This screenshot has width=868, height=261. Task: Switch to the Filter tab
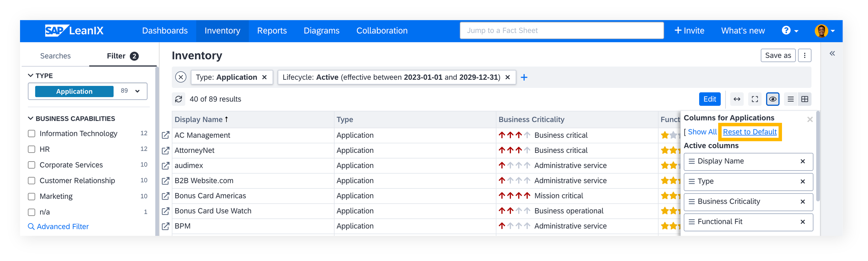[123, 56]
